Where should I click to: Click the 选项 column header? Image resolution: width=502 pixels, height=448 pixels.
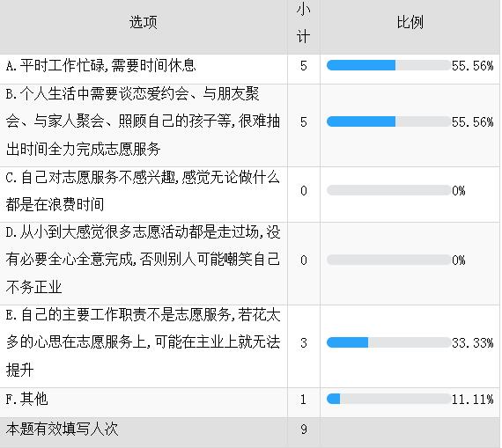143,22
